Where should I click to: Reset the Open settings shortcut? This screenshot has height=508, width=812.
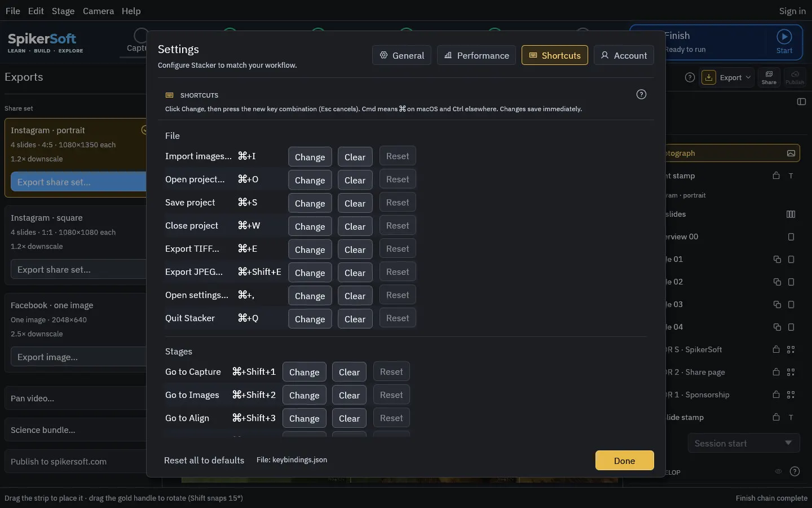[398, 295]
